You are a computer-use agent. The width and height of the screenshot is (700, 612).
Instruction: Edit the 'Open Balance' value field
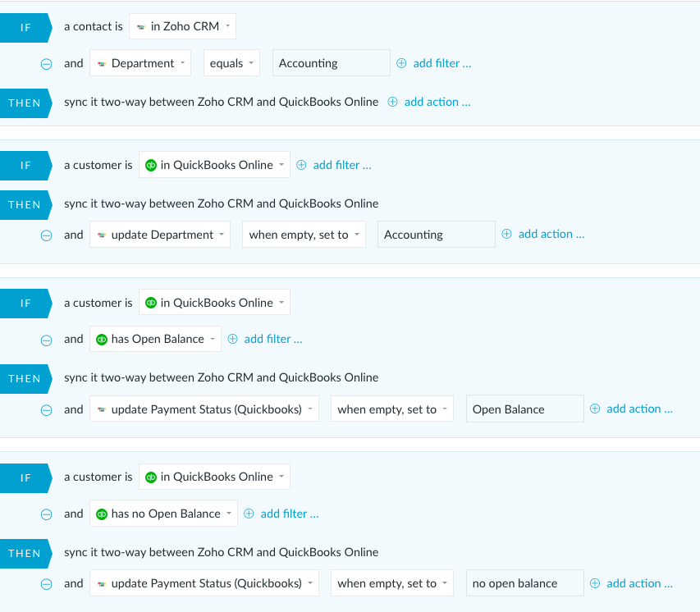tap(525, 409)
